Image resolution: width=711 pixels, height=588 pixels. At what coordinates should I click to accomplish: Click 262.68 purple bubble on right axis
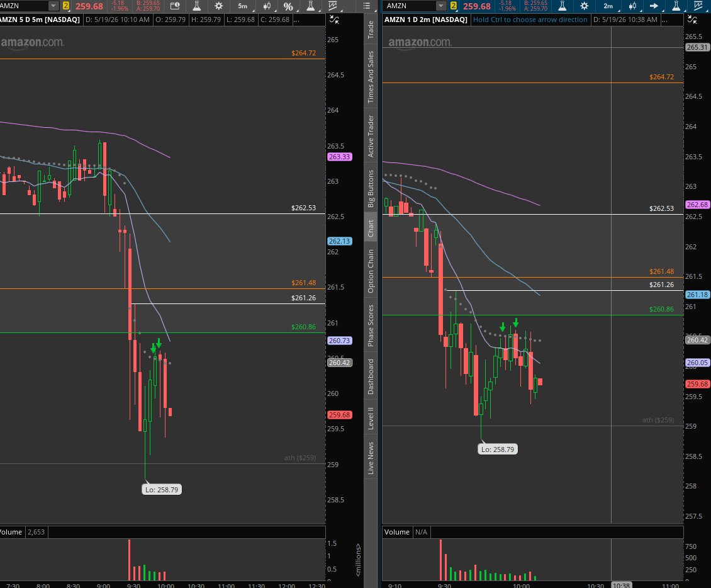click(697, 205)
